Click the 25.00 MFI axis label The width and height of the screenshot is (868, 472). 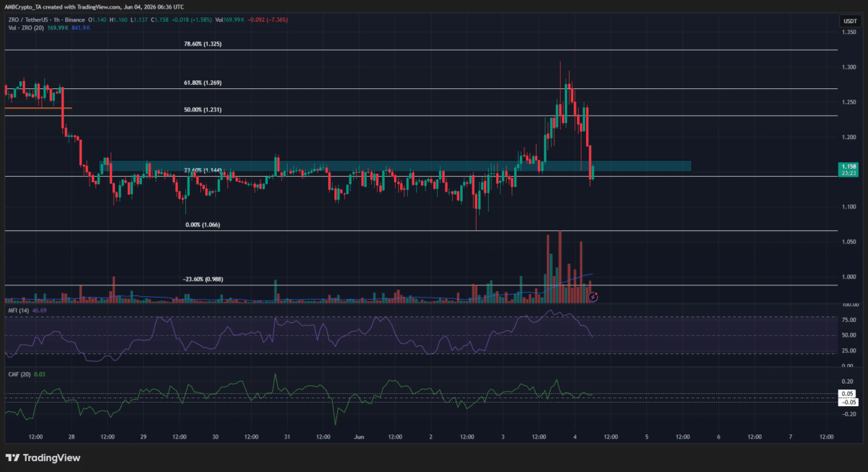pos(848,351)
